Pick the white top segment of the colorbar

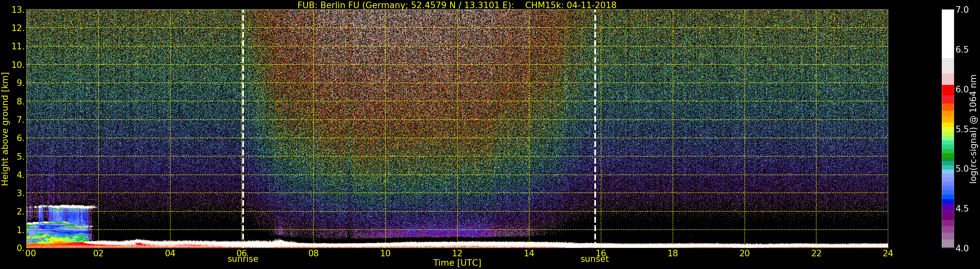pyautogui.click(x=948, y=34)
